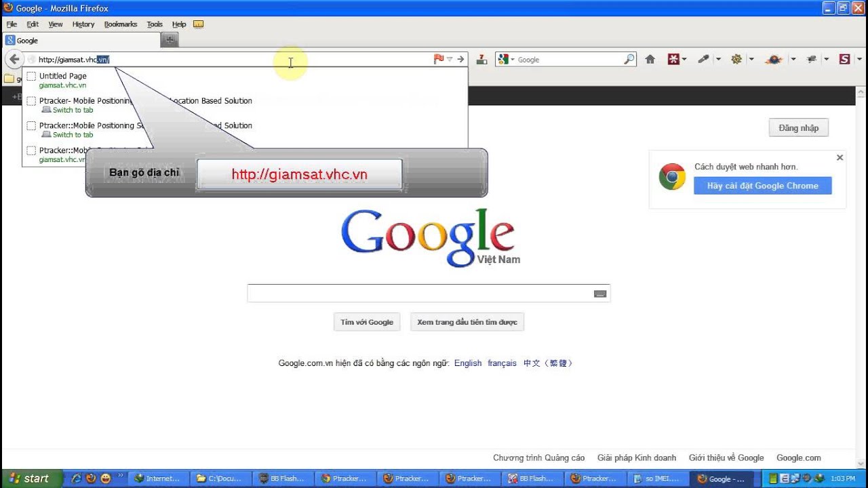Click the magnifier icon in toolbar search box
Screen dimensions: 868x488
point(629,60)
